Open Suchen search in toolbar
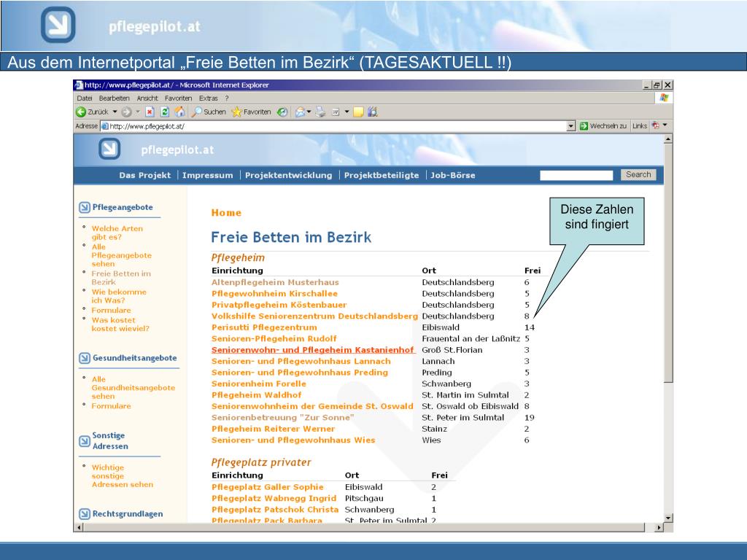Viewport: 747px width, 560px height. [x=209, y=112]
